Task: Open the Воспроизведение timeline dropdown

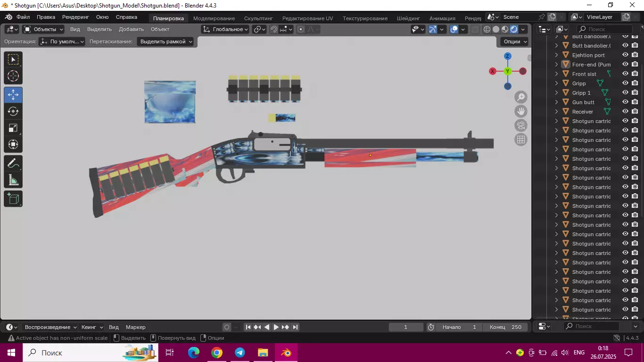Action: (x=50, y=327)
